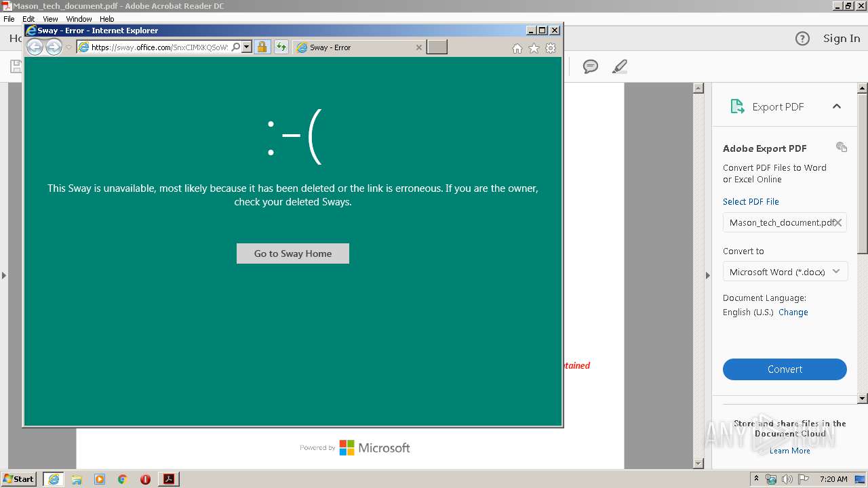868x488 pixels.
Task: Click the blue Convert button
Action: pos(785,369)
